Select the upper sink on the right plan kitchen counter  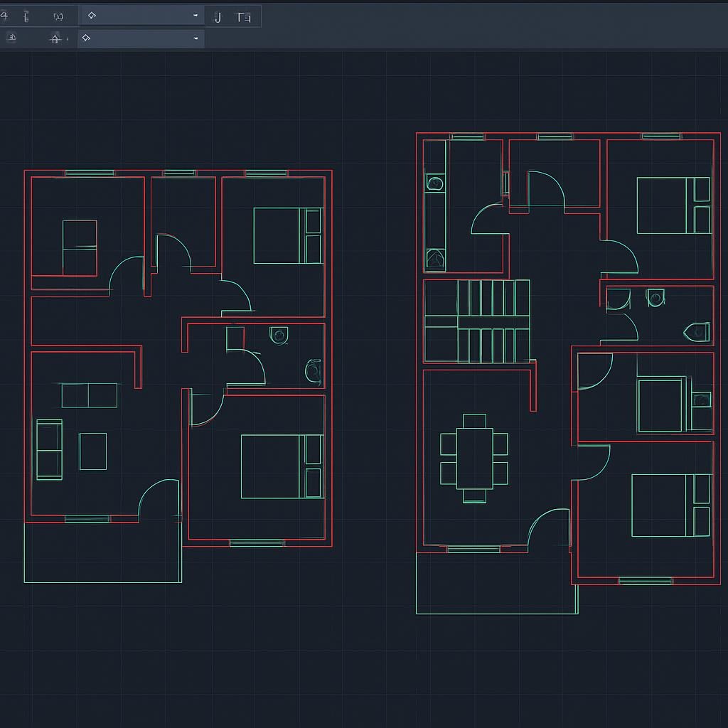tap(434, 183)
